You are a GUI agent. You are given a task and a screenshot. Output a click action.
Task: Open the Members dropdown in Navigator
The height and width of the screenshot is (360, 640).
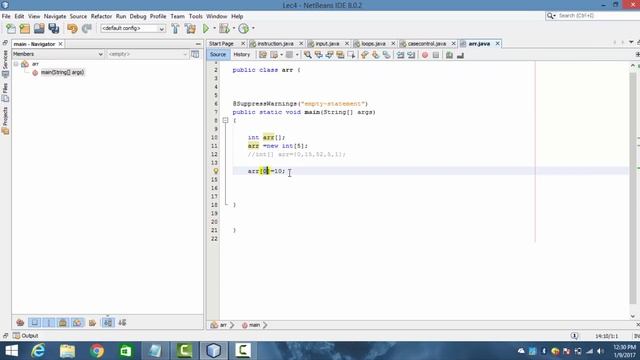(x=58, y=54)
